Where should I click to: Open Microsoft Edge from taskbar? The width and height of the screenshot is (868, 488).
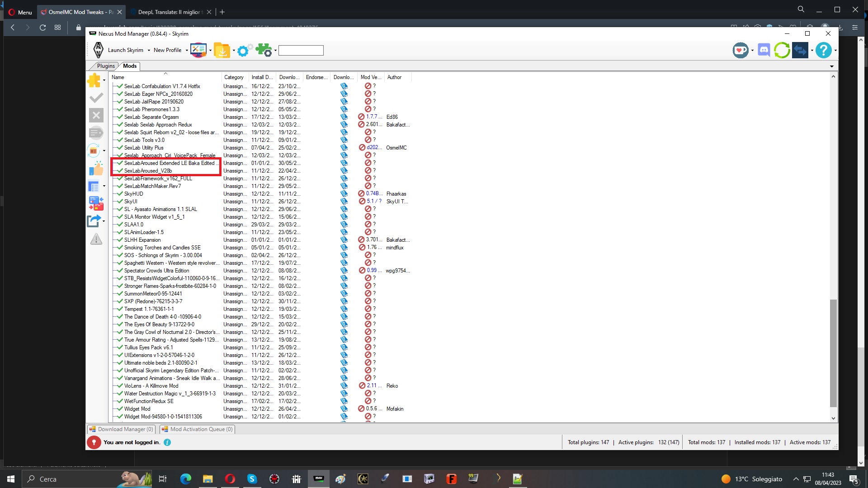186,479
